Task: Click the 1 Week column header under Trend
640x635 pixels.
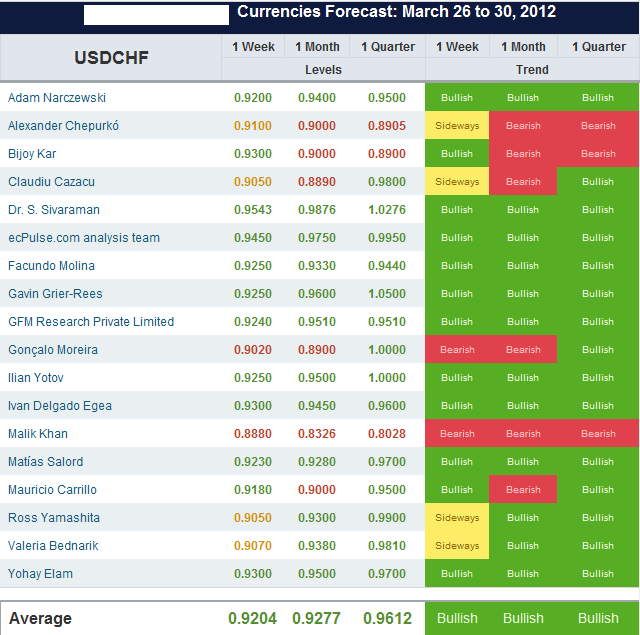Action: [457, 47]
